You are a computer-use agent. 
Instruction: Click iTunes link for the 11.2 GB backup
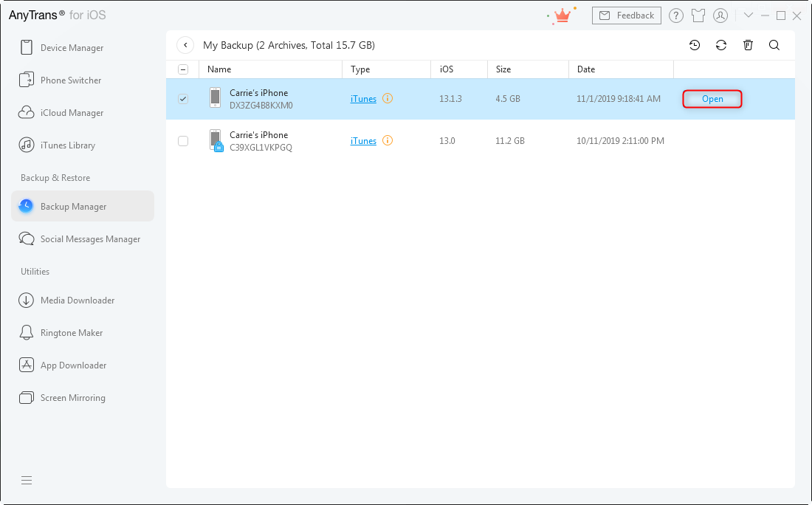[x=363, y=141]
